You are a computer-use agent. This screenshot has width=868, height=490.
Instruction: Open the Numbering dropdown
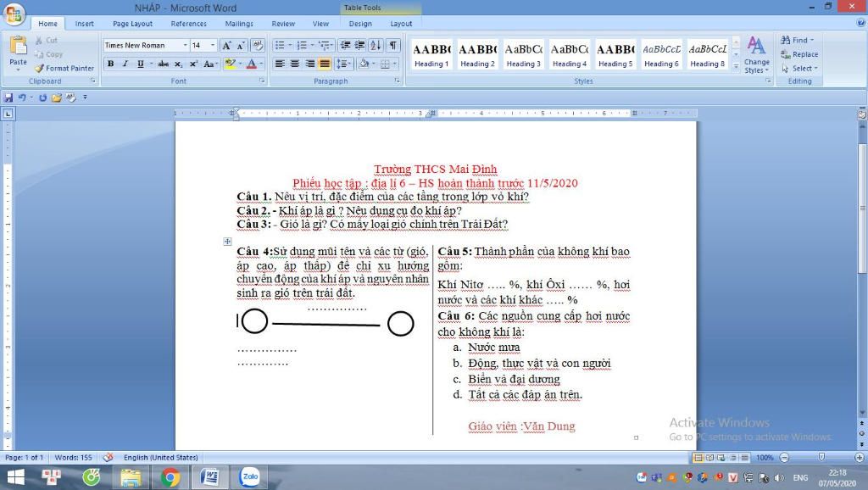[x=312, y=46]
